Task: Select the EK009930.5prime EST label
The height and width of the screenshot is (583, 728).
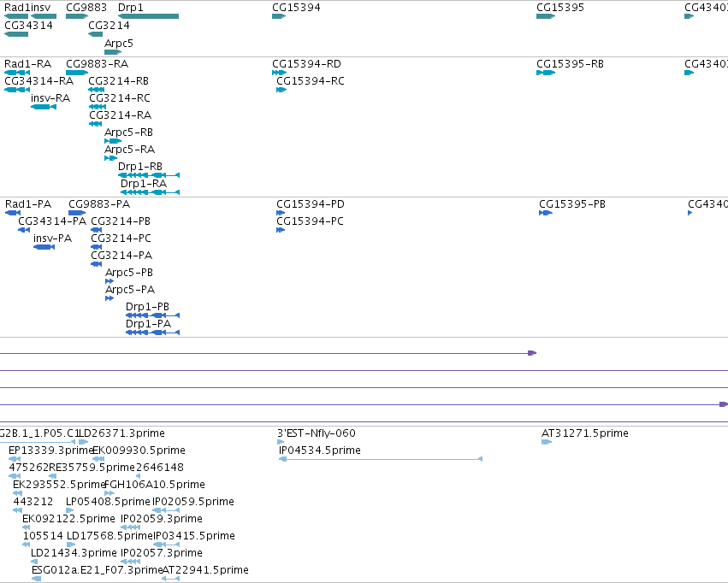Action: pos(139,450)
